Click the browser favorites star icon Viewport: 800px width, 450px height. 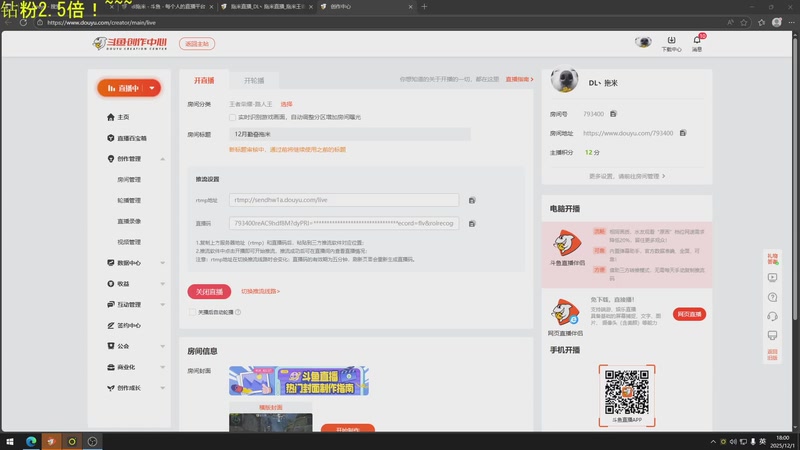click(744, 22)
